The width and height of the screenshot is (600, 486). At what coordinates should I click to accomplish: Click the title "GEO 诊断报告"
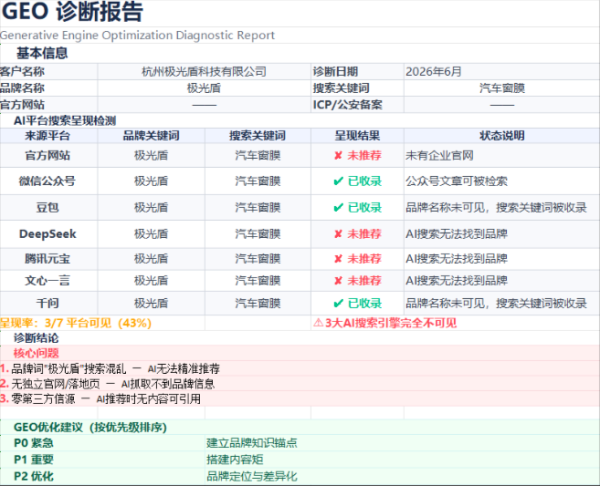(72, 11)
